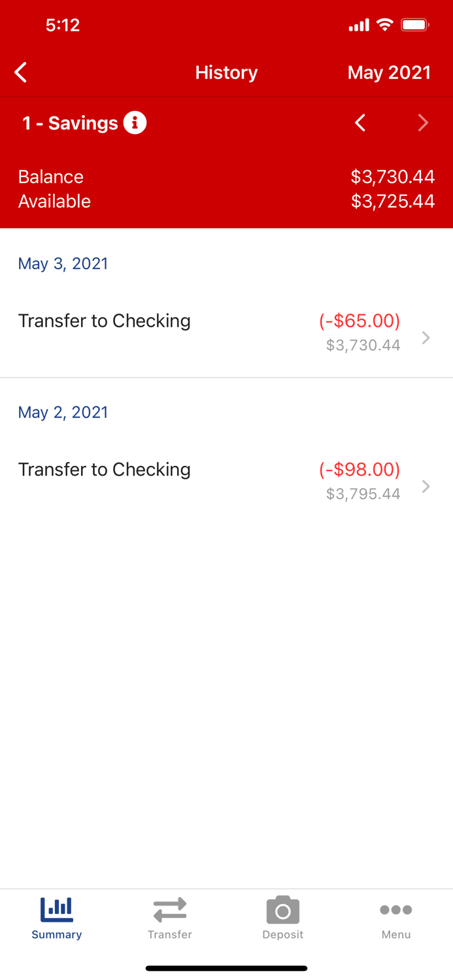The image size is (453, 980).
Task: Tap the Available balance $3,725.44
Action: [x=392, y=201]
